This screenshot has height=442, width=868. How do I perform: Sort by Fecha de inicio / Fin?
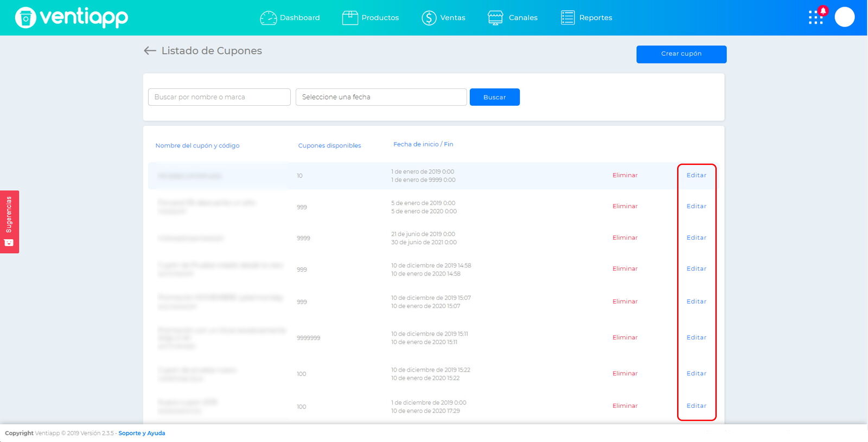[423, 144]
